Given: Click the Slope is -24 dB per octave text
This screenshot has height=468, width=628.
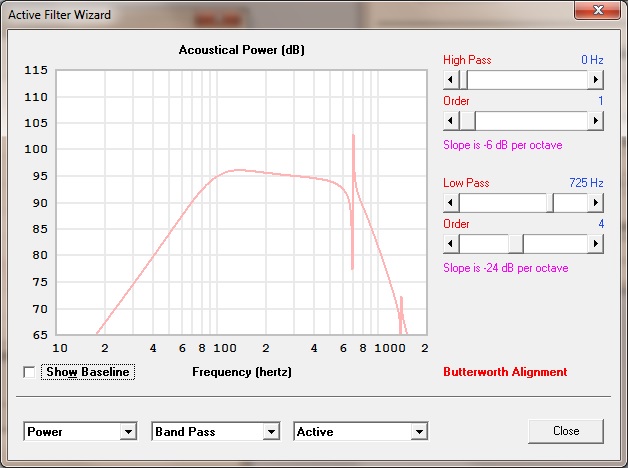Looking at the screenshot, I should (x=505, y=268).
